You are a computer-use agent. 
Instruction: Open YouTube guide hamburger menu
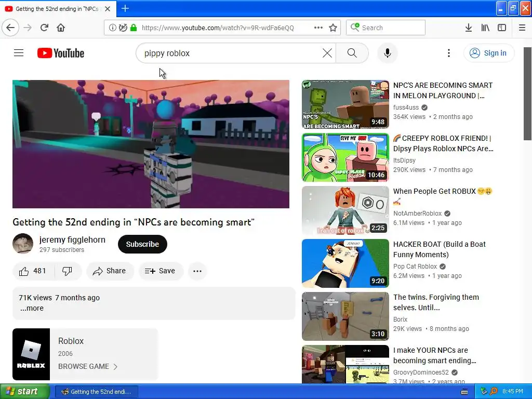point(19,53)
